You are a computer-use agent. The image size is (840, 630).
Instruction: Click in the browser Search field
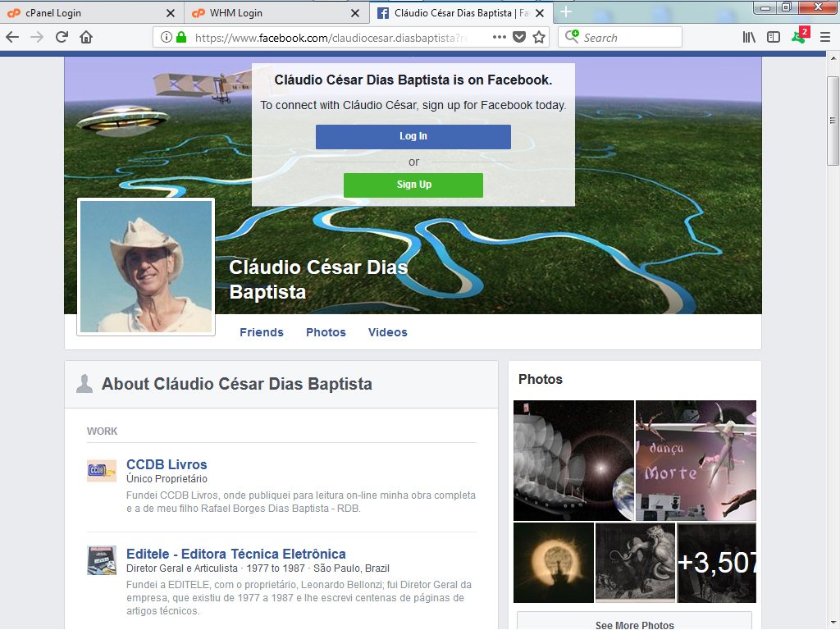tap(628, 37)
